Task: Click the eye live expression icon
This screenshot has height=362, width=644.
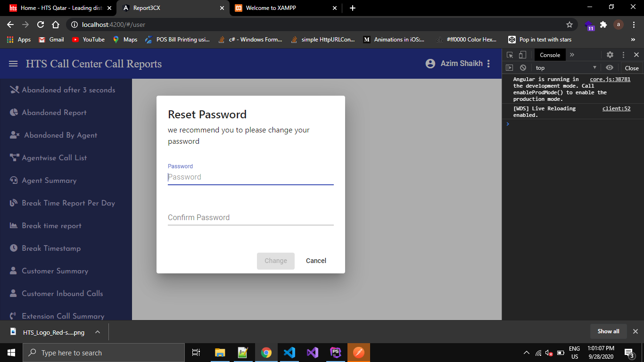Action: pyautogui.click(x=609, y=68)
